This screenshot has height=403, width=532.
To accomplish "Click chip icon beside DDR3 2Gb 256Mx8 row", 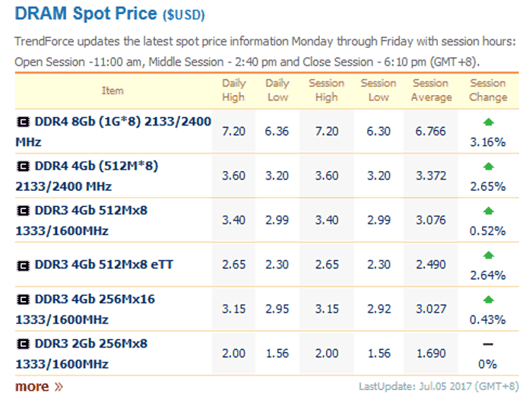I will tap(24, 344).
